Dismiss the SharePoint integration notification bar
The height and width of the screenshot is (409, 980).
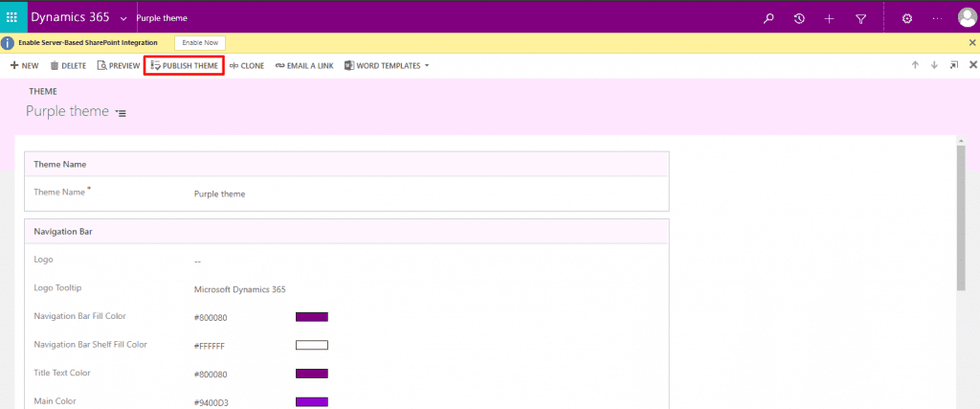pyautogui.click(x=972, y=43)
